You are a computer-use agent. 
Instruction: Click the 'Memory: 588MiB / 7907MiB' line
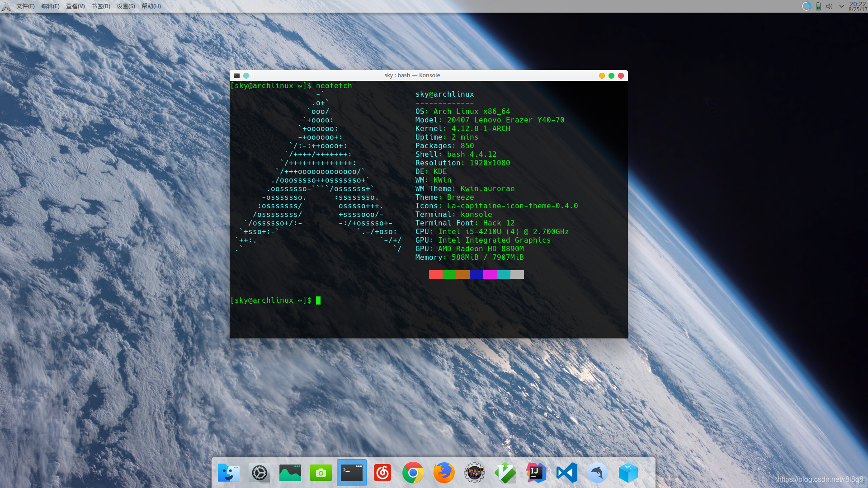[470, 258]
